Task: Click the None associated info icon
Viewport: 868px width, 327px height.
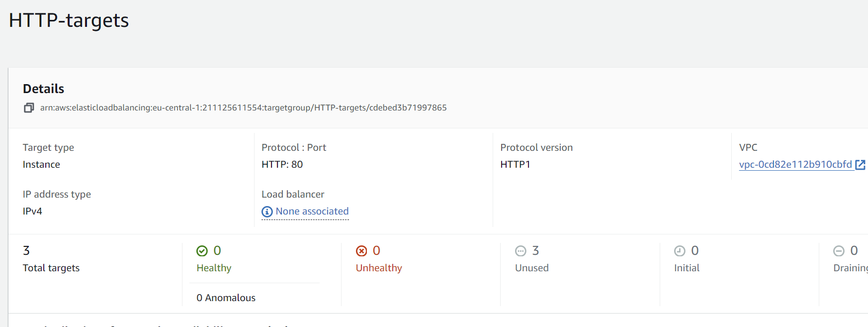Action: 267,212
